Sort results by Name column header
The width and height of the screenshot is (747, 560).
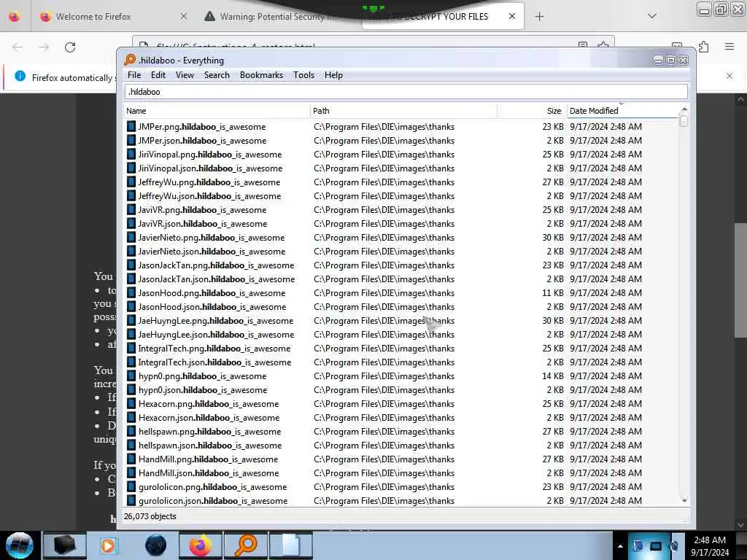[x=217, y=111]
